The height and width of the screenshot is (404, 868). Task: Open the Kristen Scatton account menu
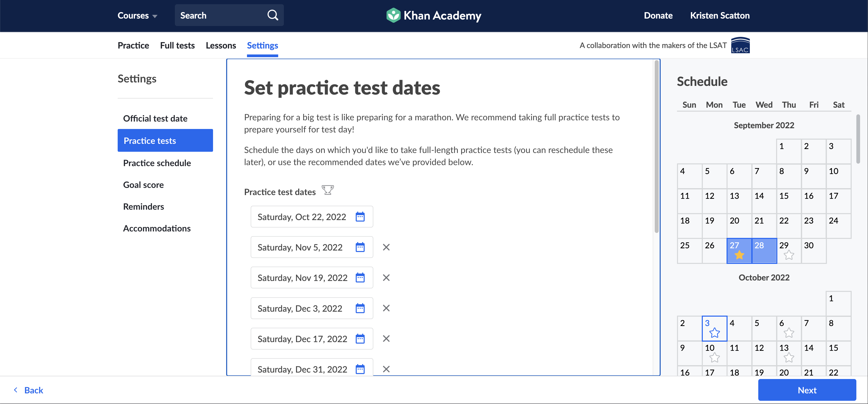click(x=720, y=16)
